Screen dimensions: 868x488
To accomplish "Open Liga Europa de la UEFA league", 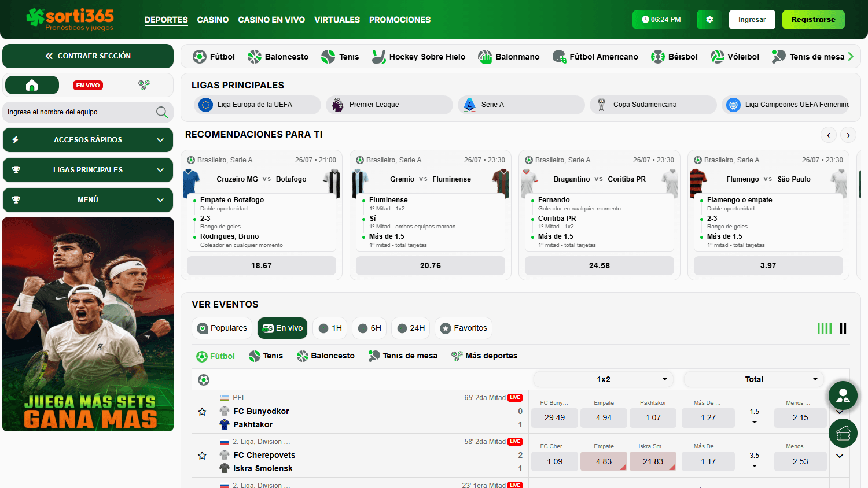I will pyautogui.click(x=258, y=105).
